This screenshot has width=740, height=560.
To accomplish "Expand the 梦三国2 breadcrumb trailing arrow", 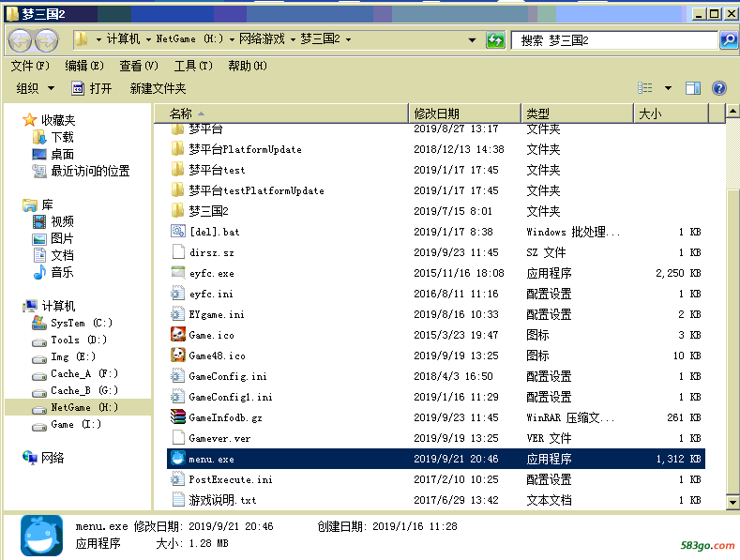I will coord(348,39).
